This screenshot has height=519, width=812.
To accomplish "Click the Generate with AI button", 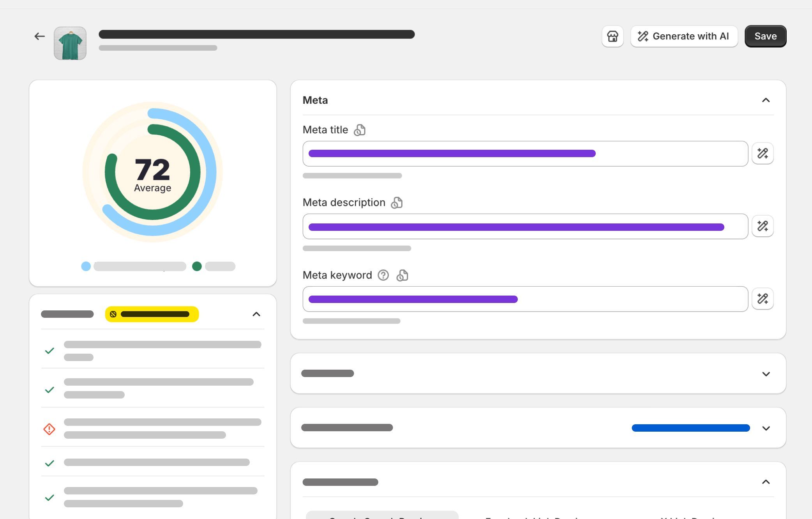I will click(684, 36).
